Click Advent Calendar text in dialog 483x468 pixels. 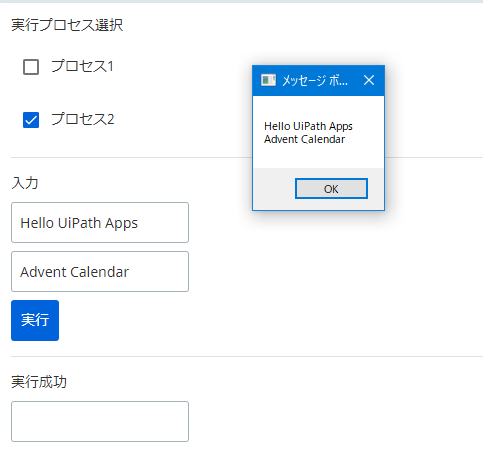[x=305, y=139]
